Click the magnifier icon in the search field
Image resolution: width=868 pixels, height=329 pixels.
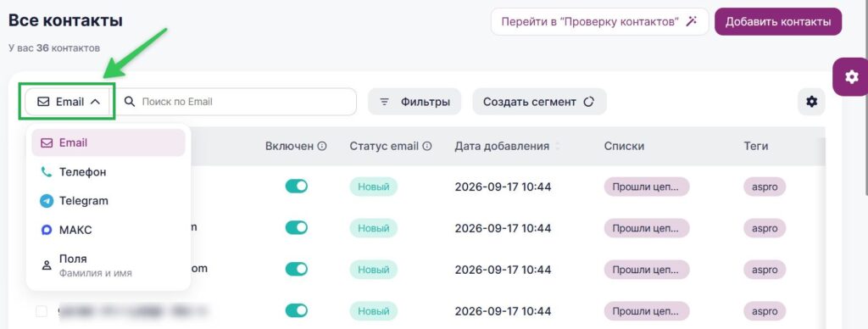(x=130, y=102)
